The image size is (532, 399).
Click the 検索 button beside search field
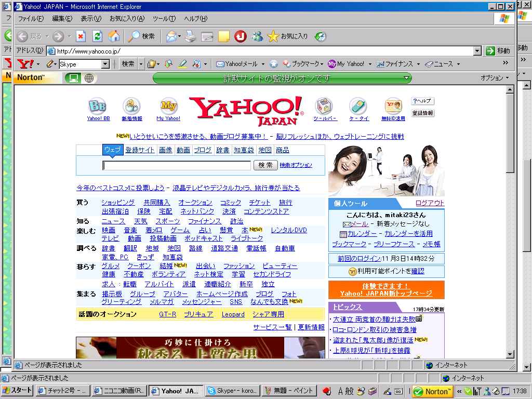[x=265, y=165]
